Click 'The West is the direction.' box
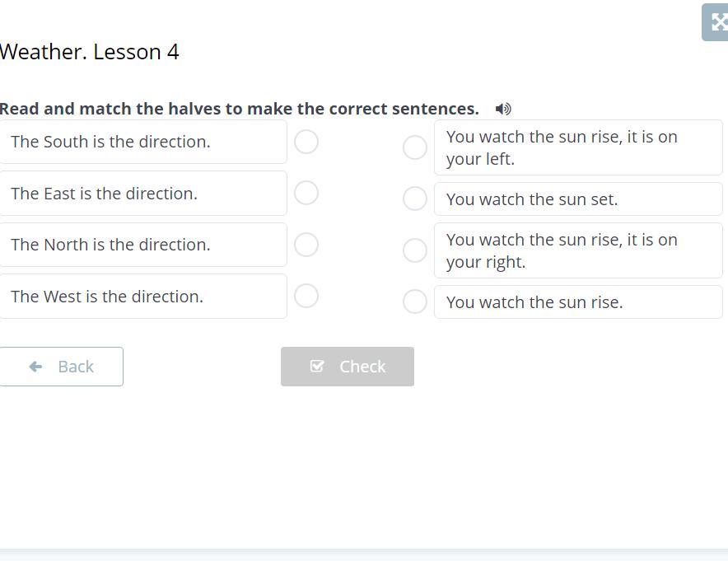This screenshot has width=728, height=561. coord(143,297)
